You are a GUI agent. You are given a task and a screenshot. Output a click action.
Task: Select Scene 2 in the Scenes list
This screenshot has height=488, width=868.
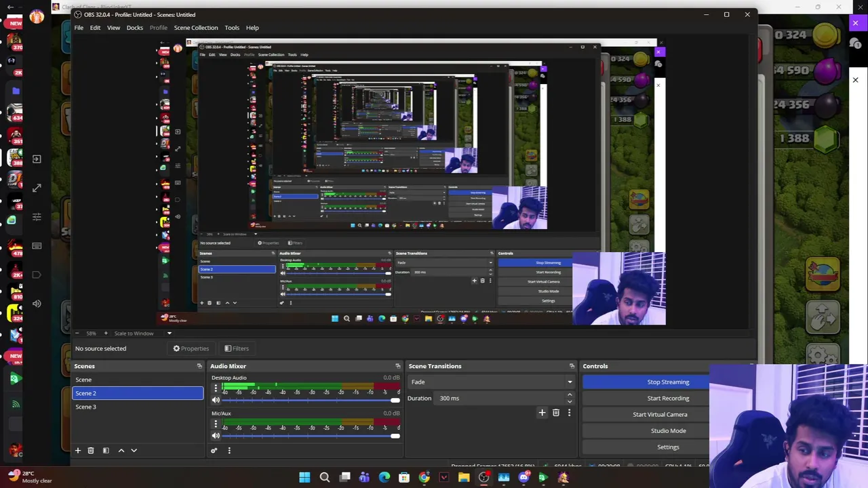pyautogui.click(x=138, y=393)
